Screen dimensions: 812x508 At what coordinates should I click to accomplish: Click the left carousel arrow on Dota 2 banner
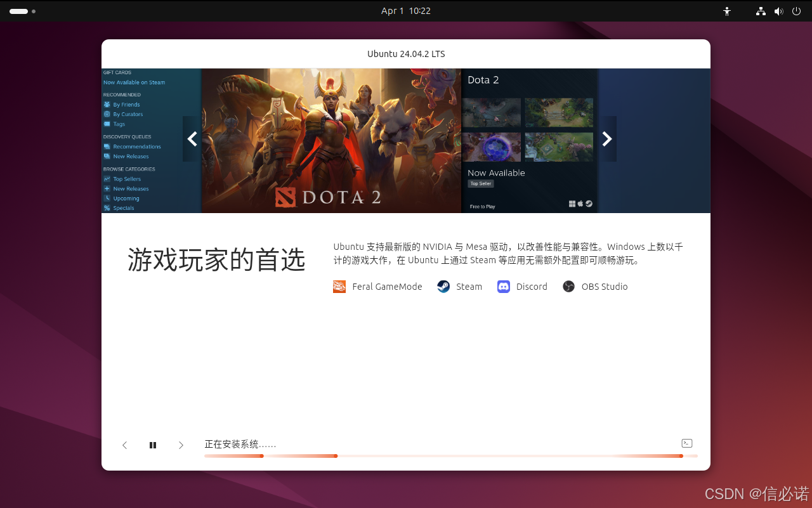192,139
